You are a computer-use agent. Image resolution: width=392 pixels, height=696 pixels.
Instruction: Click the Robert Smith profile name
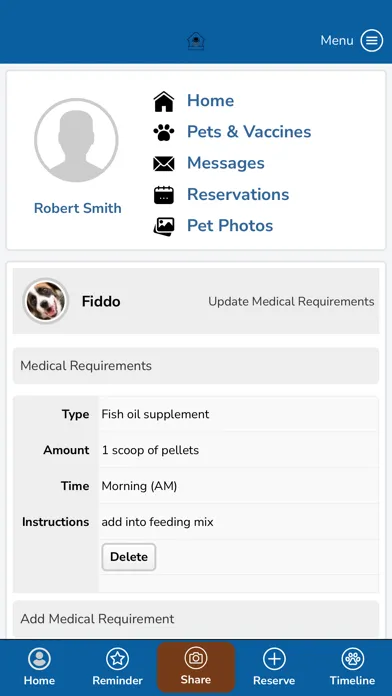click(78, 208)
